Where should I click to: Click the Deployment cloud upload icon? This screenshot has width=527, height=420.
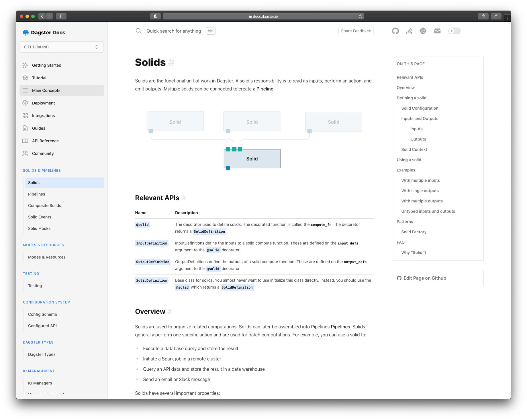[x=25, y=103]
